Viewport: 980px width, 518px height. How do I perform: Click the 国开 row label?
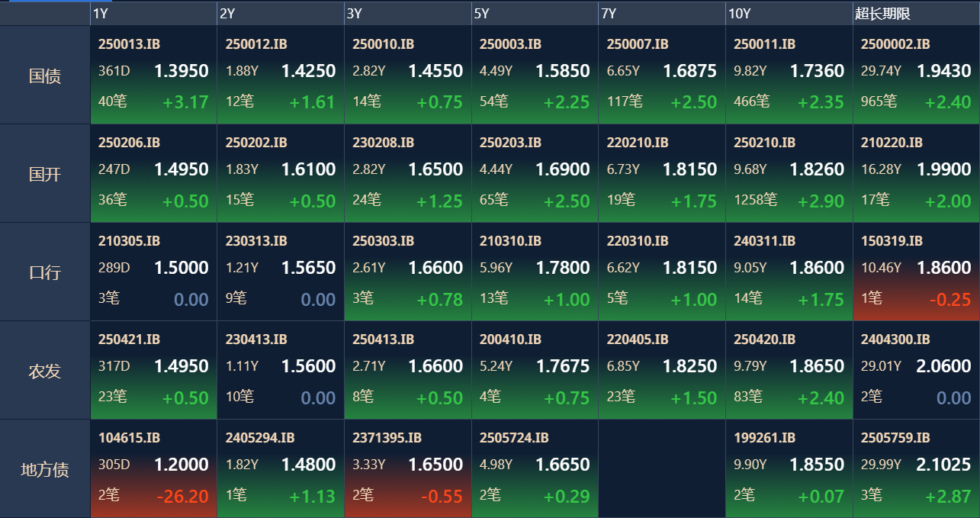[45, 174]
